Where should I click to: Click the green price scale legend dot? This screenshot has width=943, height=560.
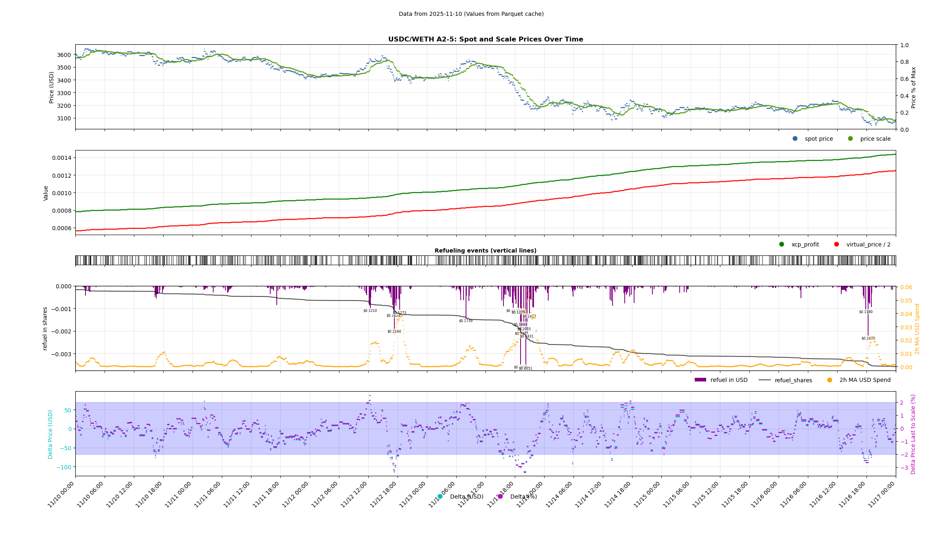850,139
